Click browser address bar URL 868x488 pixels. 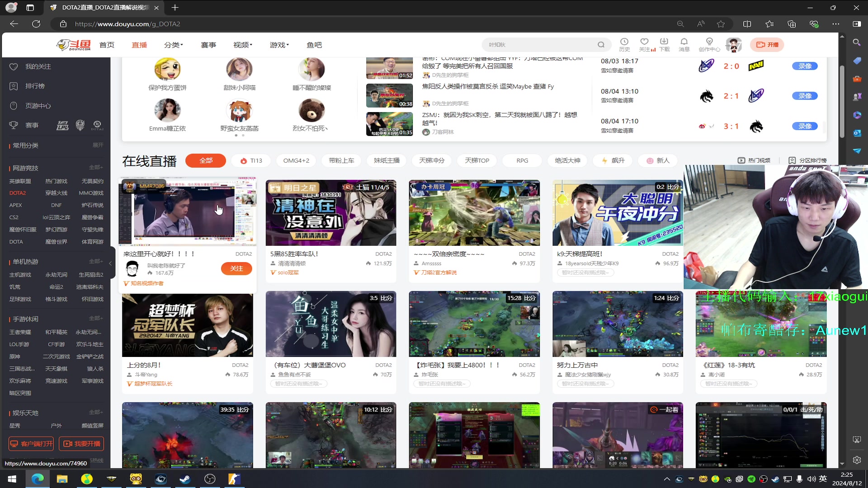tap(127, 24)
